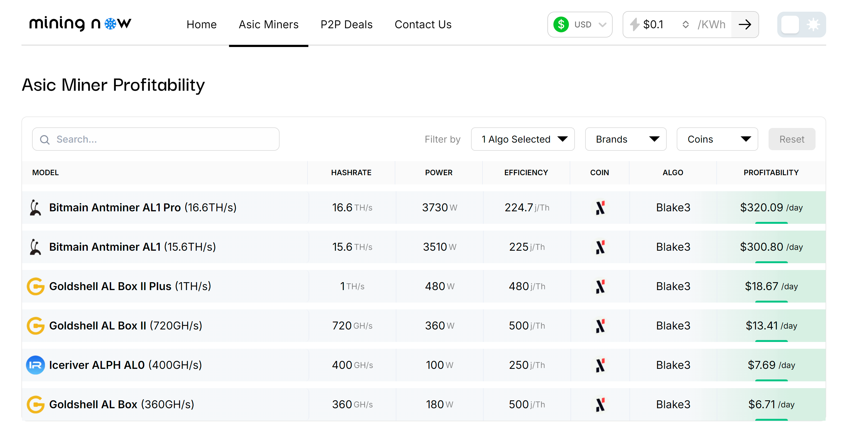Open Goldshell AL Box (360GH/s) page
The height and width of the screenshot is (440, 868).
[122, 405]
